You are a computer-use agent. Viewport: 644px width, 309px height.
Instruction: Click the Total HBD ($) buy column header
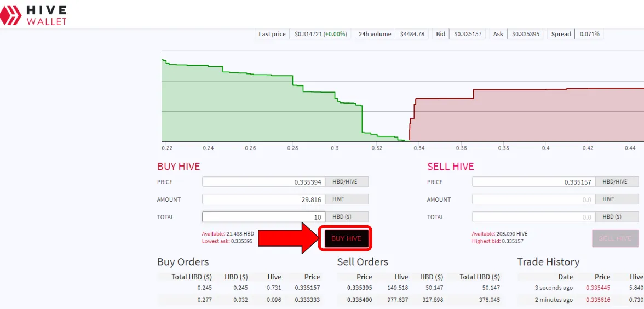tap(192, 277)
